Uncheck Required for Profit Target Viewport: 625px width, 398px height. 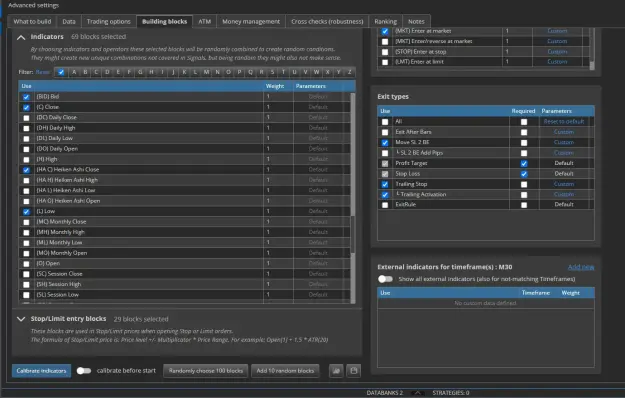[524, 163]
